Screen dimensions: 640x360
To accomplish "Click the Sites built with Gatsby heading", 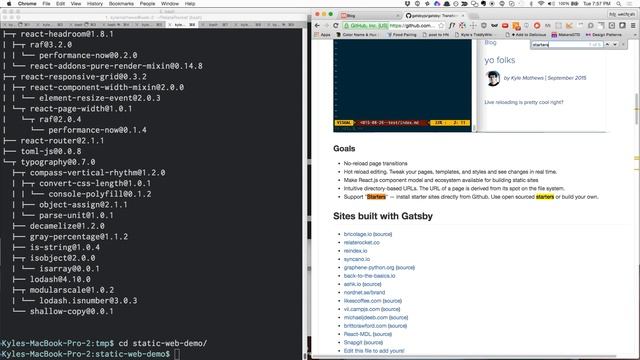I will pos(382,216).
